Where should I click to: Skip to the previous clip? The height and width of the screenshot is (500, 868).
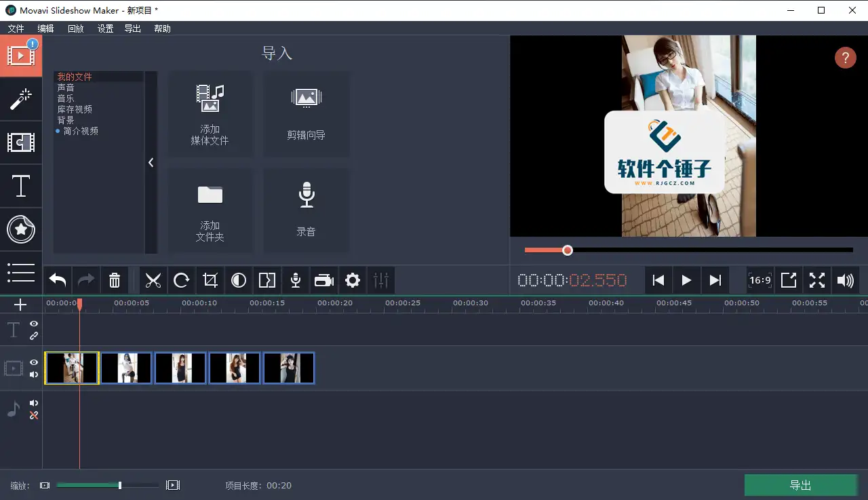pos(658,280)
